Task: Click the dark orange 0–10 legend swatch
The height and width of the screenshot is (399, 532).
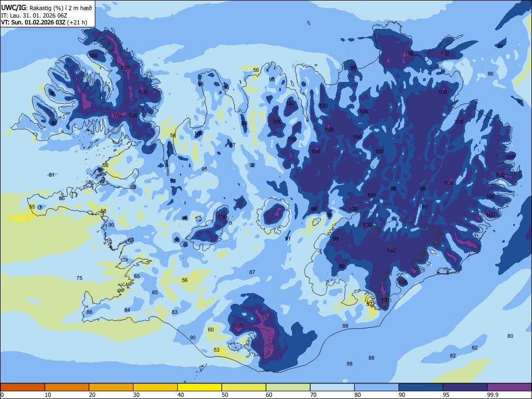Action: 22,387
